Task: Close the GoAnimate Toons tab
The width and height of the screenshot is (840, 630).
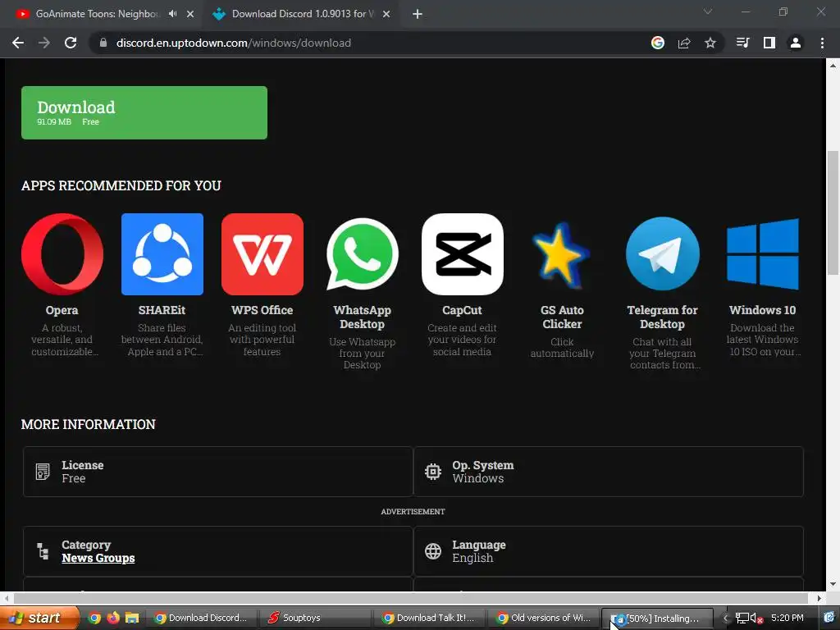Action: (x=190, y=14)
